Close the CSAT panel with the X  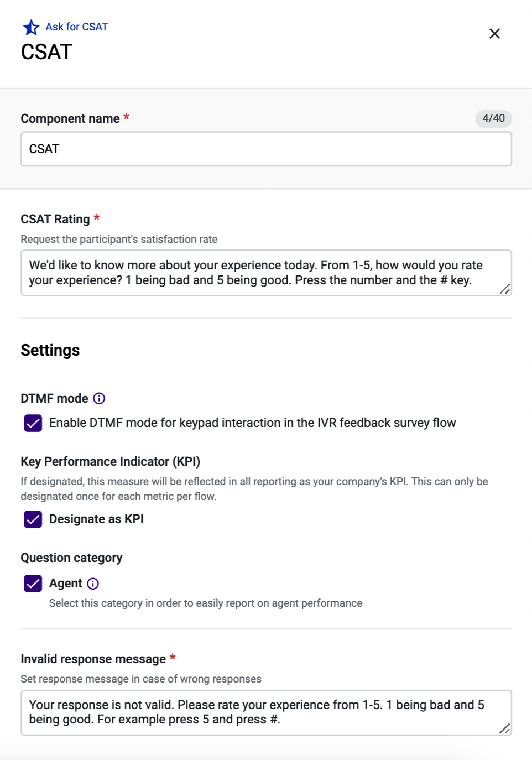(494, 34)
